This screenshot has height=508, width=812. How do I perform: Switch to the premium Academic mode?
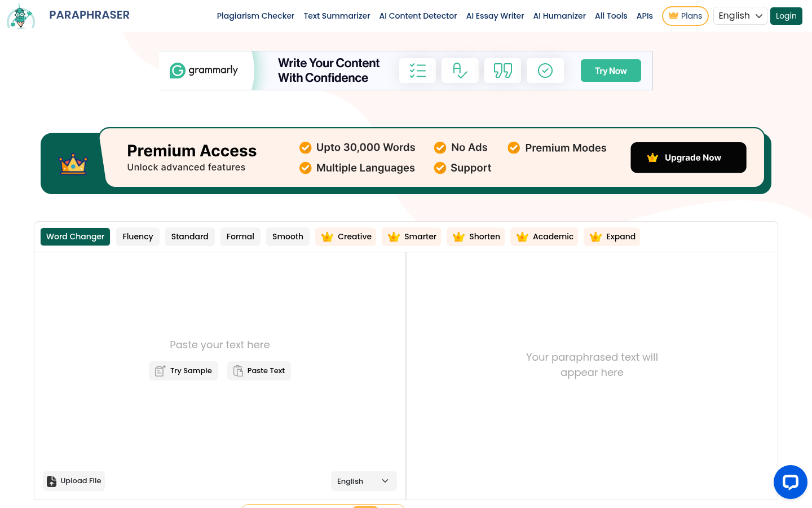click(544, 237)
